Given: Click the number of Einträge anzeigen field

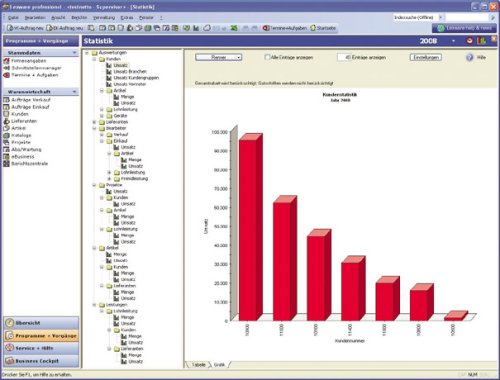Looking at the screenshot, I should click(x=344, y=57).
